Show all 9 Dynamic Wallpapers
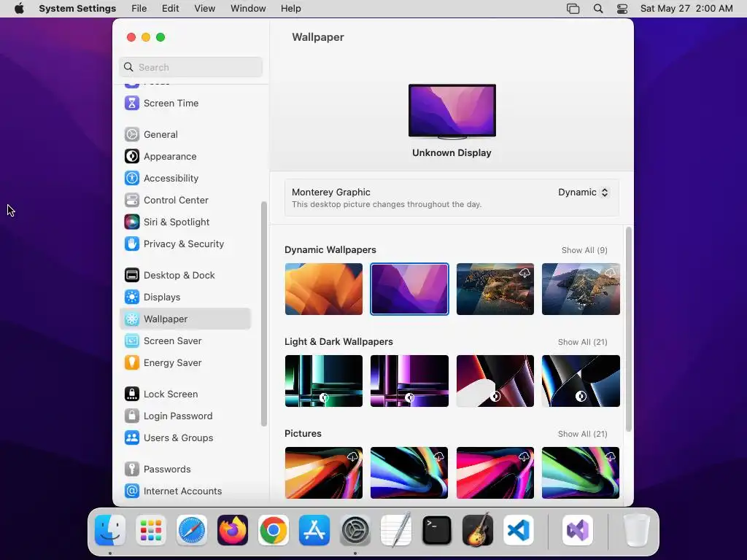This screenshot has width=747, height=560. tap(584, 250)
